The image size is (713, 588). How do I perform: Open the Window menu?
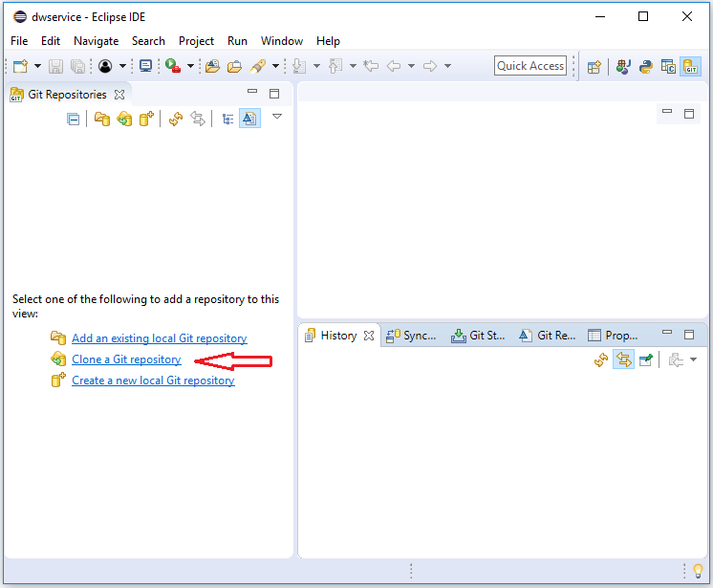point(281,41)
